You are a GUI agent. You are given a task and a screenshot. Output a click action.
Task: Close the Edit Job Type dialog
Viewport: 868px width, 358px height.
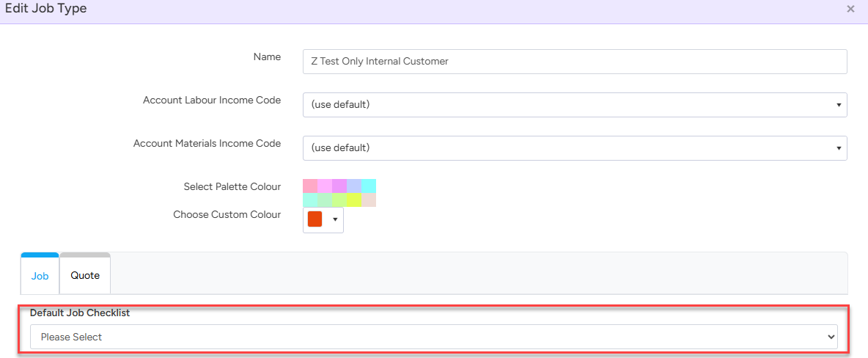[x=850, y=9]
